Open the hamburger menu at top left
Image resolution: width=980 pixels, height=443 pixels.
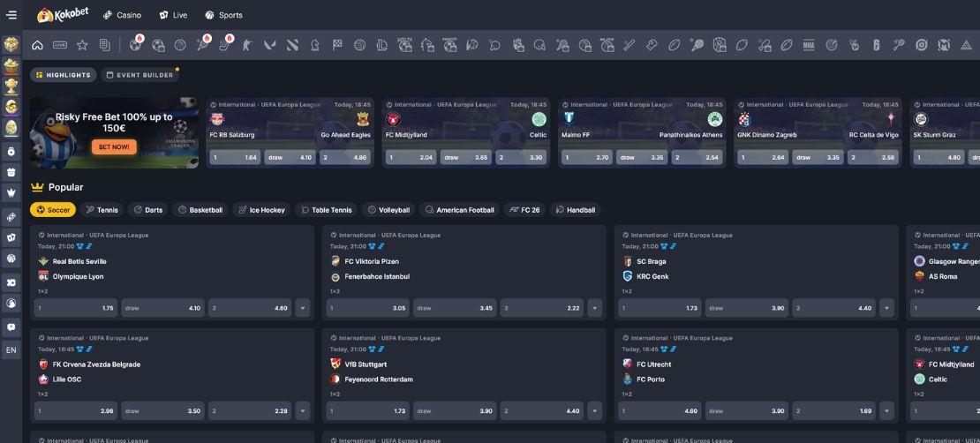(x=11, y=15)
